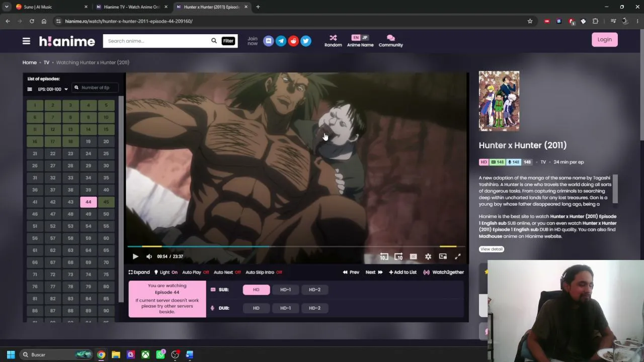
Task: Select DUB server HD
Action: click(256, 308)
